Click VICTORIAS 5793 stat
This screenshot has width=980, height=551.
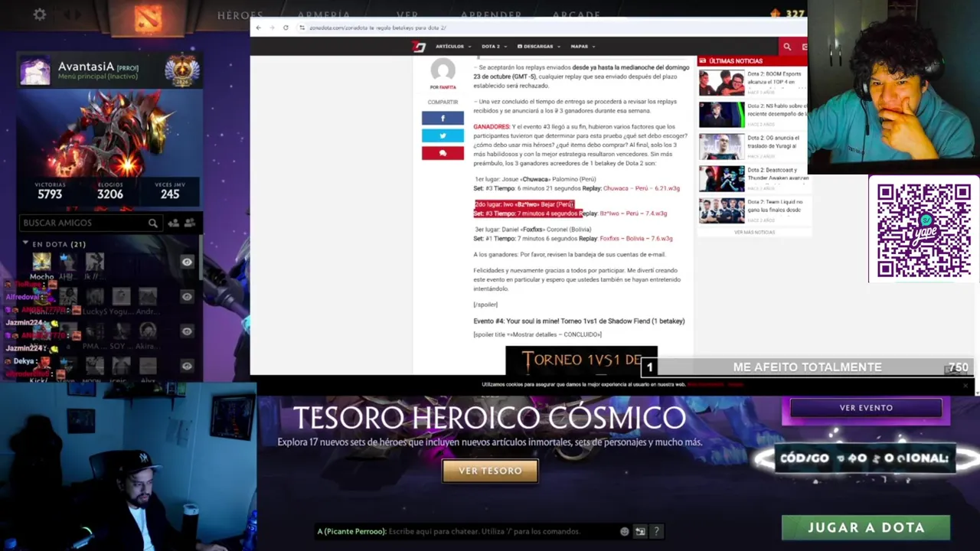pos(50,191)
